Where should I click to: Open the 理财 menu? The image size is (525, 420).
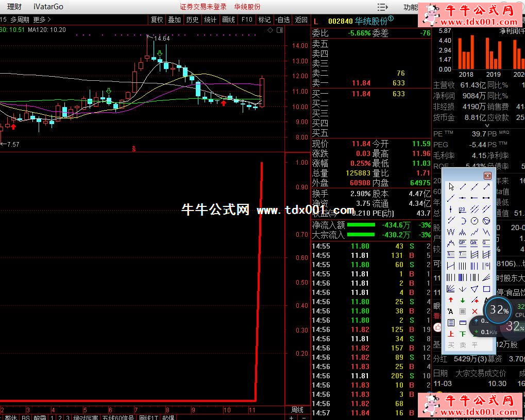tap(14, 7)
